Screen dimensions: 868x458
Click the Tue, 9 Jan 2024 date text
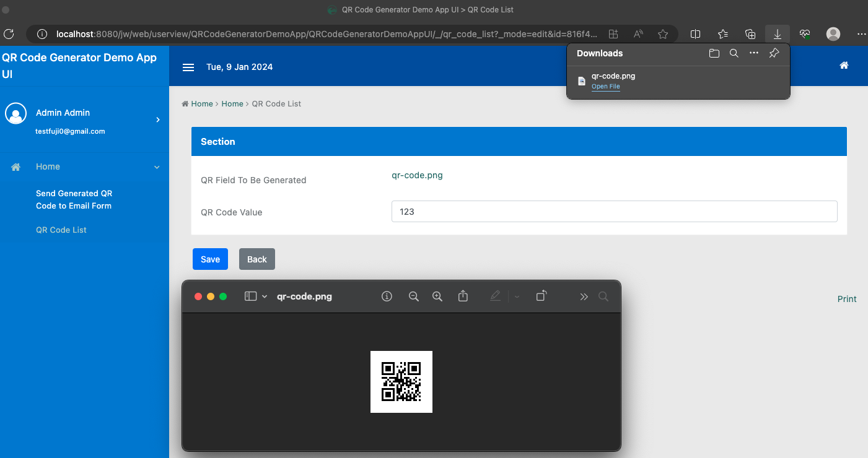point(240,67)
